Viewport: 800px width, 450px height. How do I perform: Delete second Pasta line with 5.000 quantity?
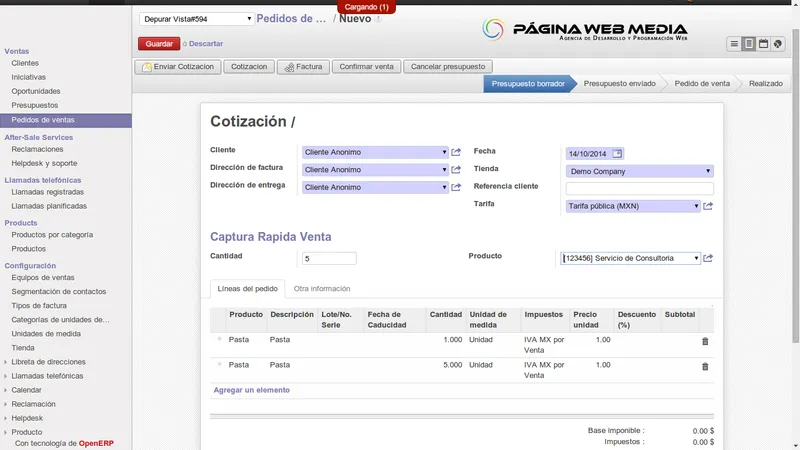click(705, 366)
